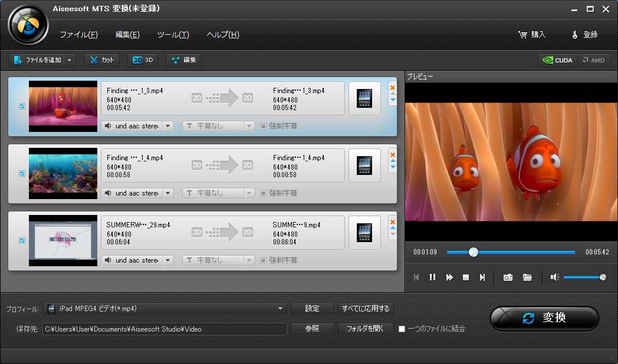
Task: Stop the preview playback
Action: [x=466, y=277]
